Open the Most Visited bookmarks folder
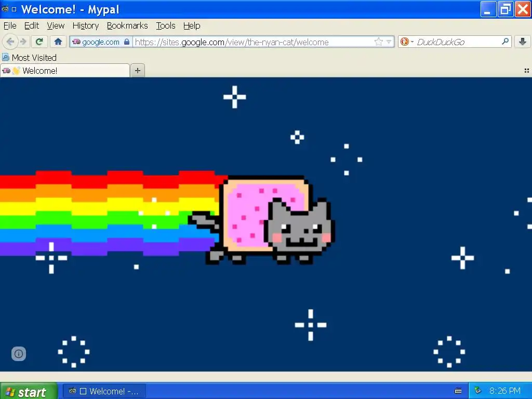This screenshot has width=532, height=399. pyautogui.click(x=29, y=58)
